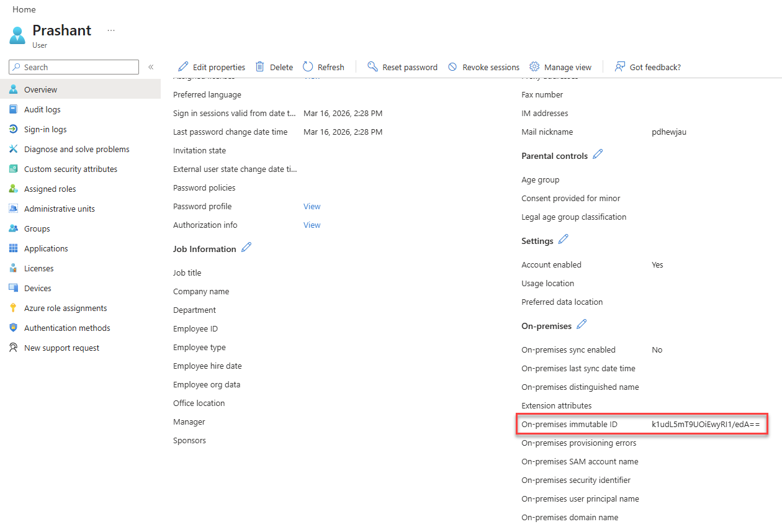Image resolution: width=782 pixels, height=532 pixels.
Task: Edit On-premises section pencil icon
Action: [x=582, y=325]
